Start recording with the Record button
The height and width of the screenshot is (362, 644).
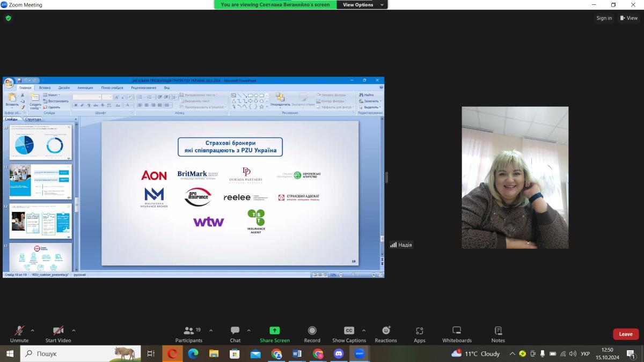pos(312,334)
